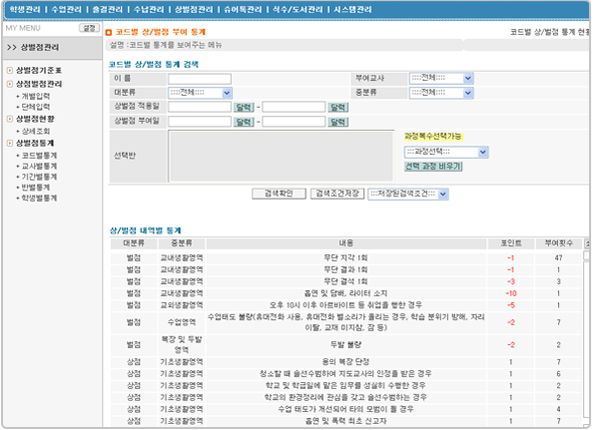Open the 달력 picker for 상벌점 부여일 end
The height and width of the screenshot is (430, 600).
point(338,122)
